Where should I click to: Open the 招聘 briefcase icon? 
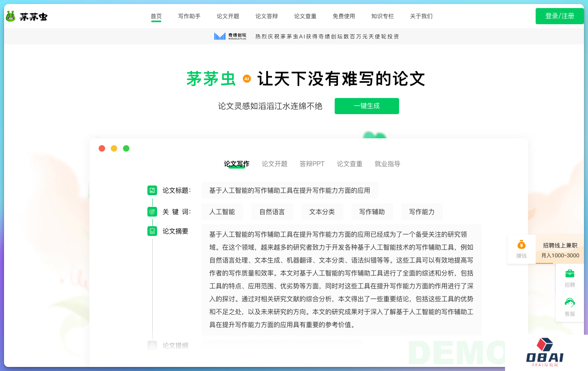570,273
